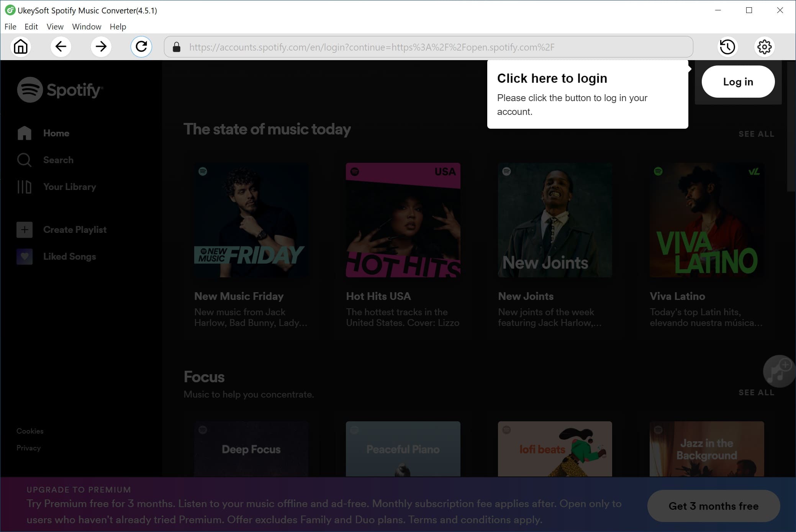Click the Search icon in sidebar
The height and width of the screenshot is (532, 796).
pyautogui.click(x=24, y=160)
